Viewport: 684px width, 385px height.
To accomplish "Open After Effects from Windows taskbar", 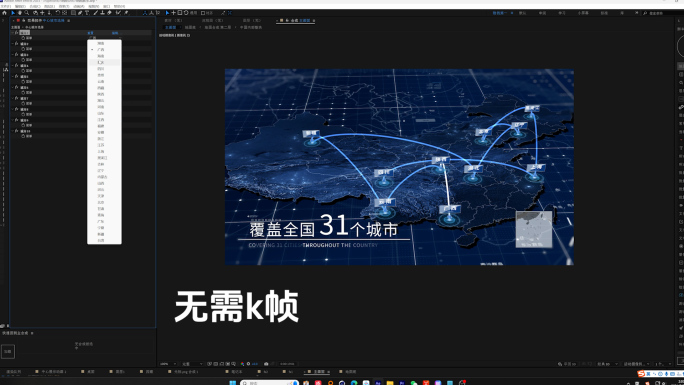I will pyautogui.click(x=378, y=383).
